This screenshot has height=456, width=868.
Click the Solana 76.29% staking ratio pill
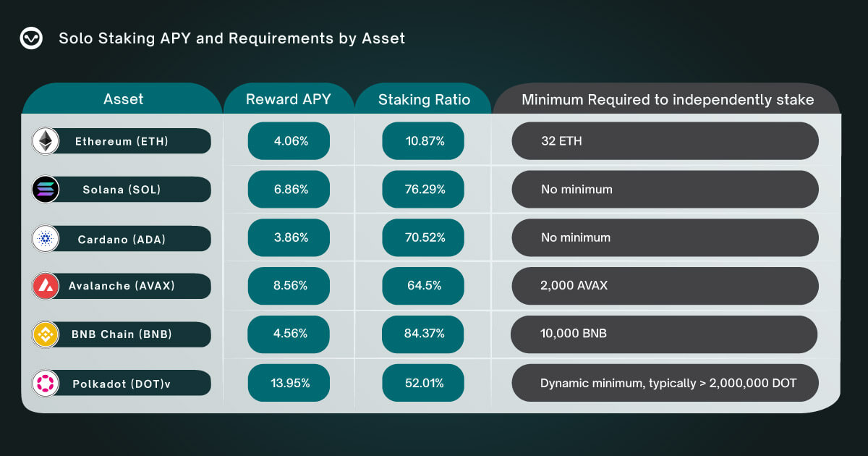(425, 190)
